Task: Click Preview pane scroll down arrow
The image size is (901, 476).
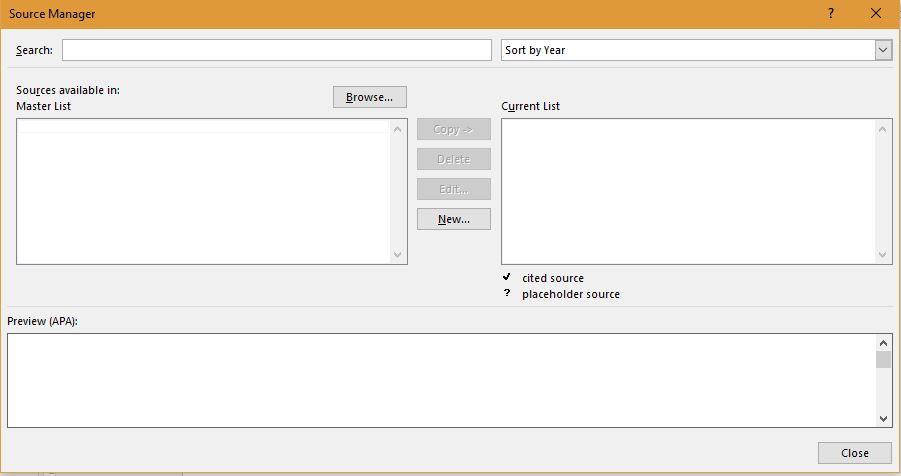Action: pyautogui.click(x=883, y=419)
